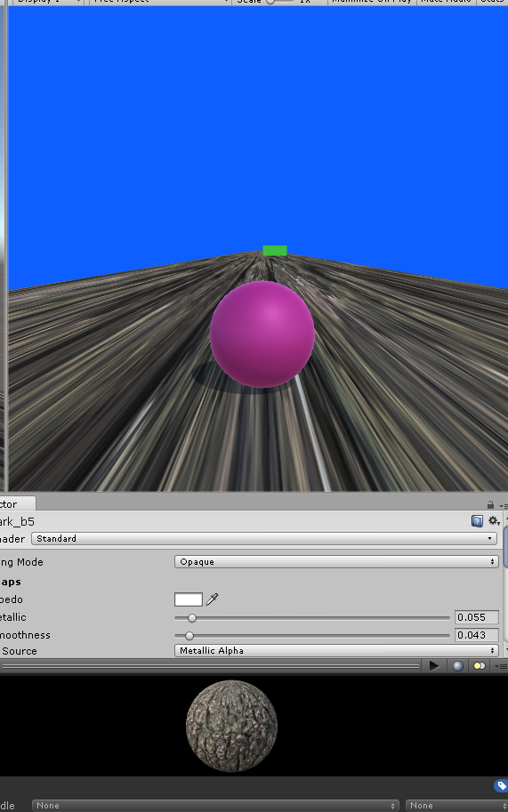Change preview shape using sphere icon

[458, 666]
